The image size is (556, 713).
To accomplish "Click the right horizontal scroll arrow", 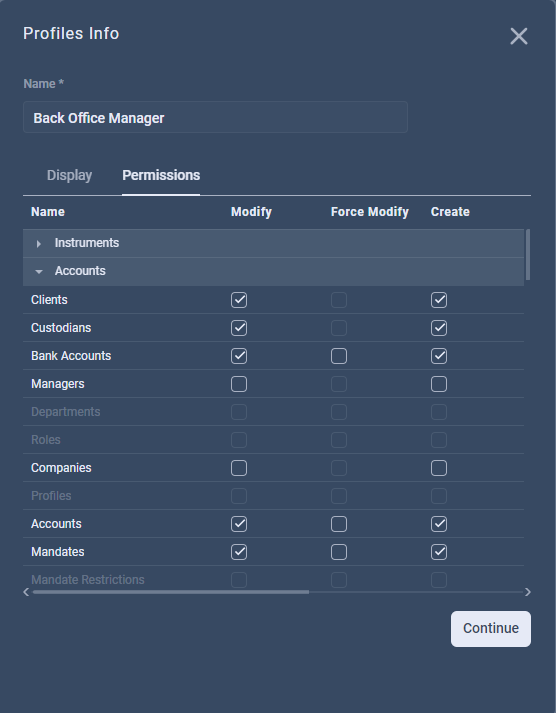I will pos(528,592).
